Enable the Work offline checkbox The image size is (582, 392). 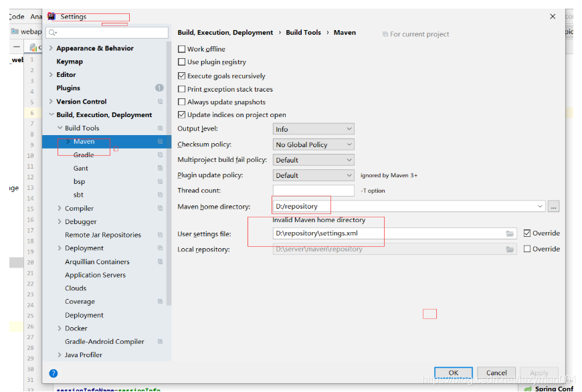(x=181, y=49)
